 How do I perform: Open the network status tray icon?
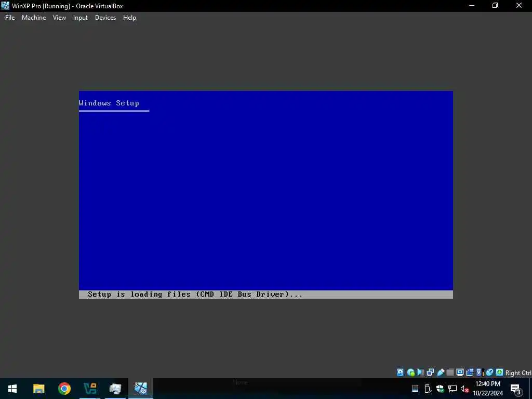point(453,389)
